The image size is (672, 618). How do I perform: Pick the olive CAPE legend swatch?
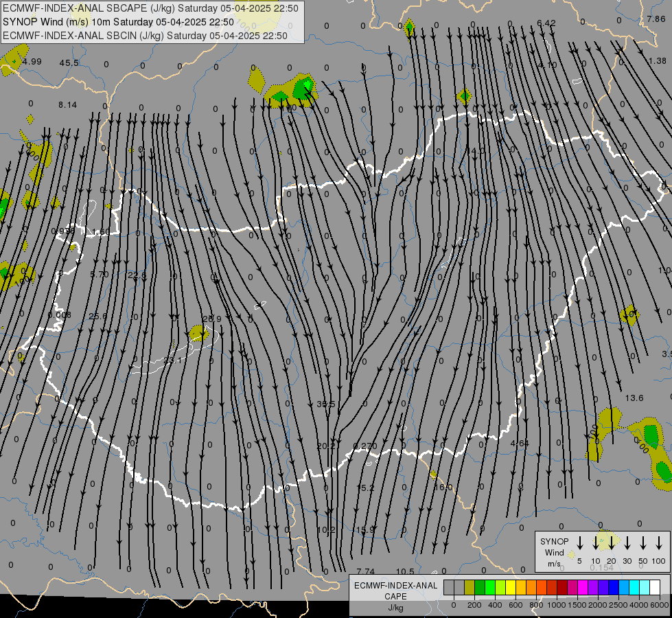[470, 588]
